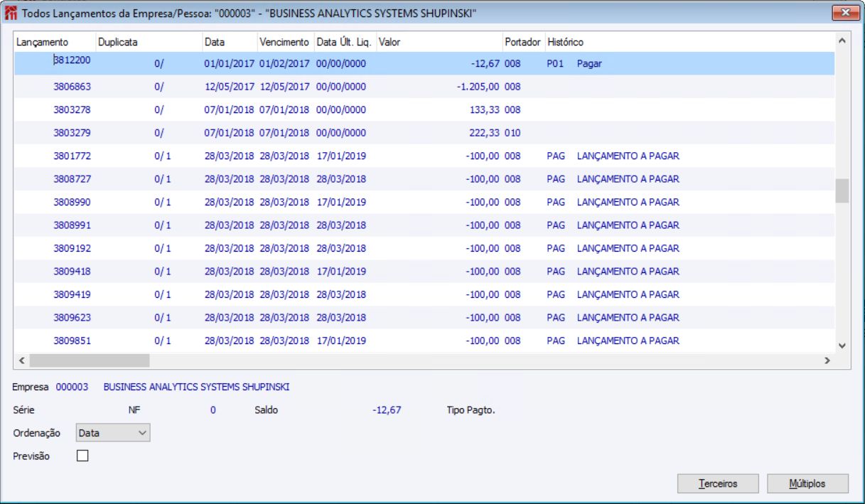Select lançamento 3806863 row

click(x=424, y=87)
